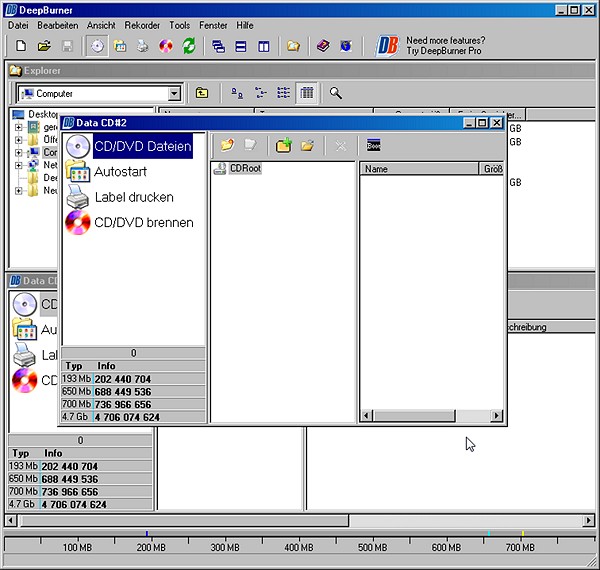600x570 pixels.
Task: Select the CDRoot tree item
Action: [245, 168]
